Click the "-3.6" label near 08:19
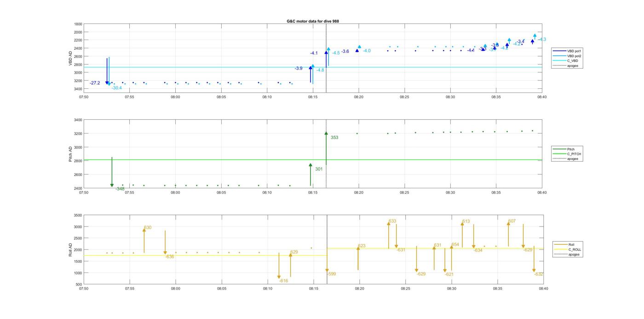Image resolution: width=644 pixels, height=319 pixels. [345, 52]
